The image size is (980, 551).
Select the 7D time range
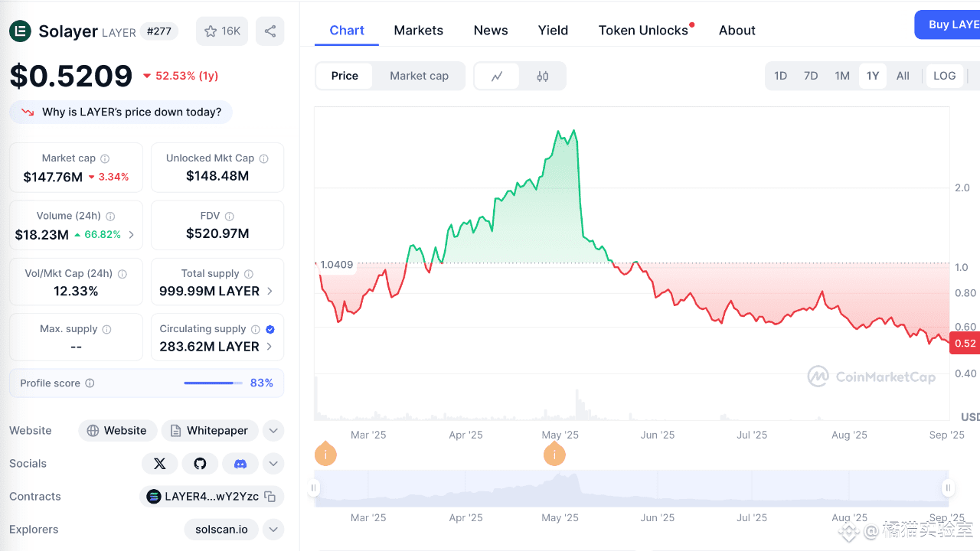tap(811, 76)
